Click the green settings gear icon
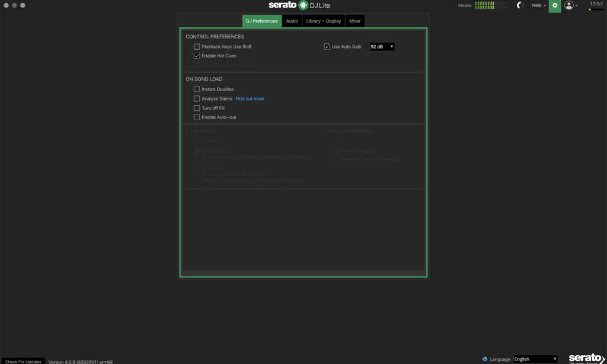607x364 pixels. coord(554,6)
